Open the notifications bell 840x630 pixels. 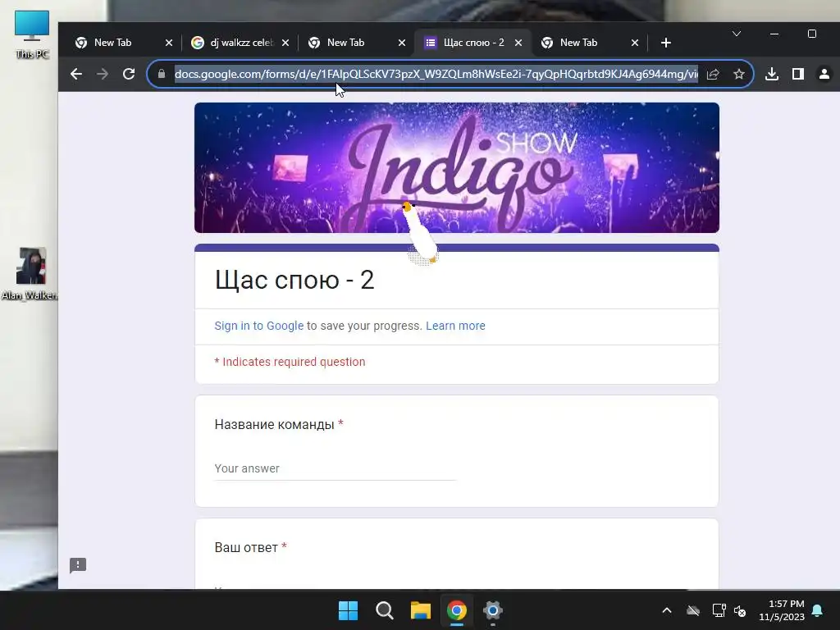coord(818,610)
